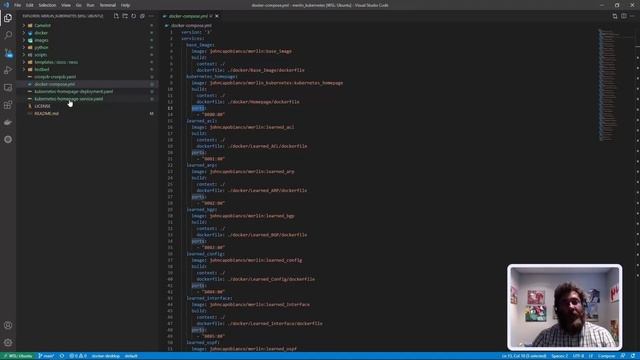Click the sync changes status bar icon
The height and width of the screenshot is (360, 640).
point(62,356)
